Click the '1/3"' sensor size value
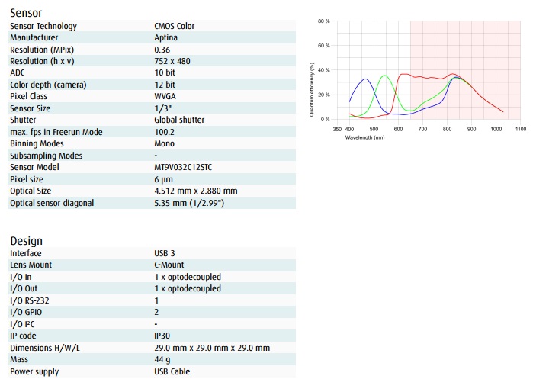This screenshot has width=533, height=392. click(162, 108)
